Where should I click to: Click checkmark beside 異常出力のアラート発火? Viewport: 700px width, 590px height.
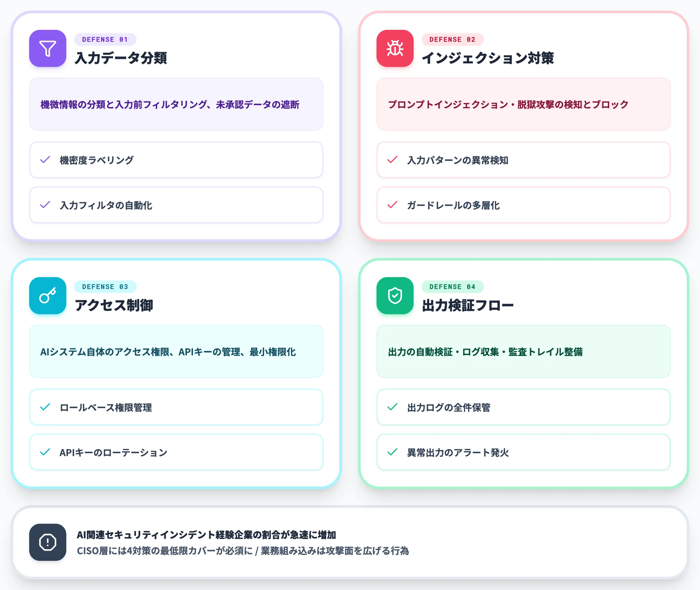tap(392, 452)
